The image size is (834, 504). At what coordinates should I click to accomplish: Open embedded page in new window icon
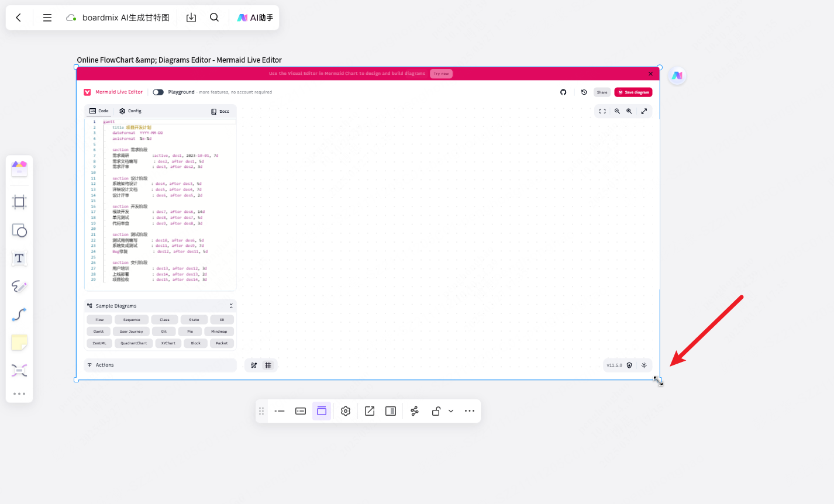click(370, 411)
